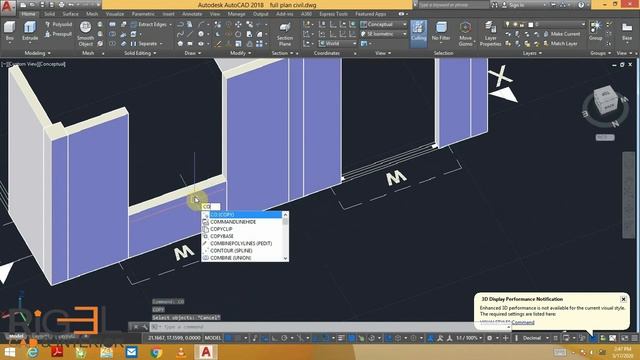The image size is (640, 360).
Task: Expand the Solid Editing panel
Action: click(x=140, y=53)
